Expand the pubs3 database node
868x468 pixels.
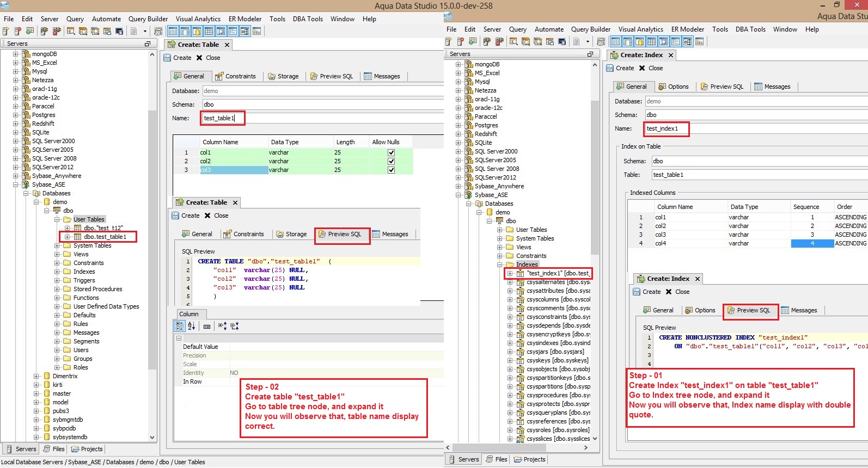click(36, 411)
